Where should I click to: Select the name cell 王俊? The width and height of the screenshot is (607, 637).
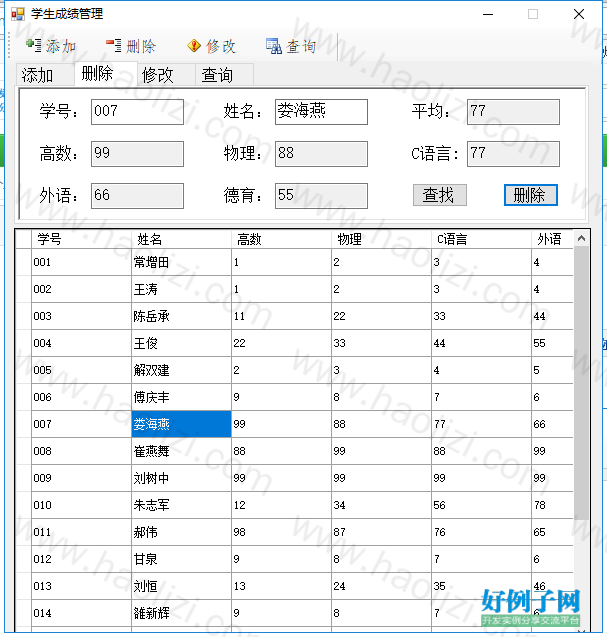point(181,343)
